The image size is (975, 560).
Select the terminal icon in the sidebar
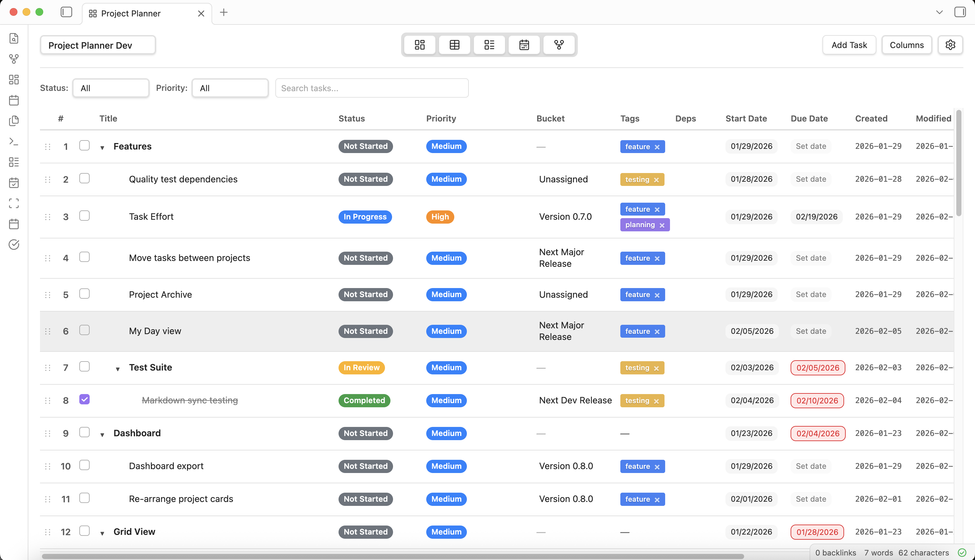point(14,141)
